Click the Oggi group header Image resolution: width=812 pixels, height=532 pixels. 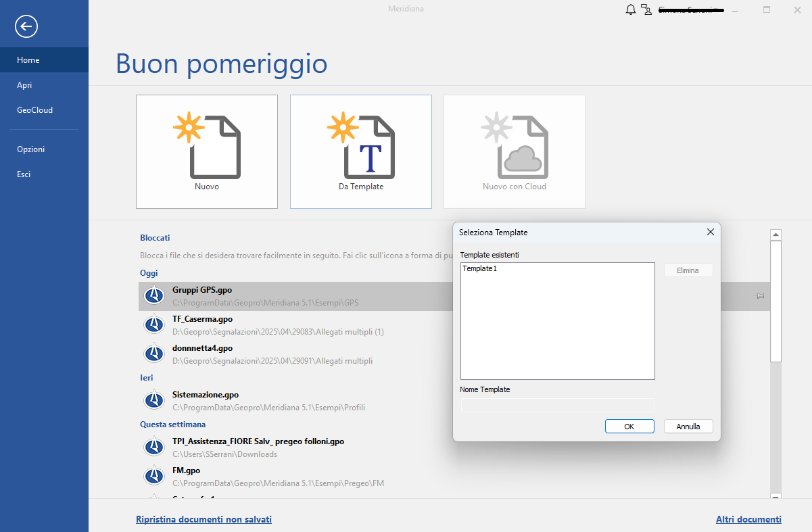(x=149, y=273)
